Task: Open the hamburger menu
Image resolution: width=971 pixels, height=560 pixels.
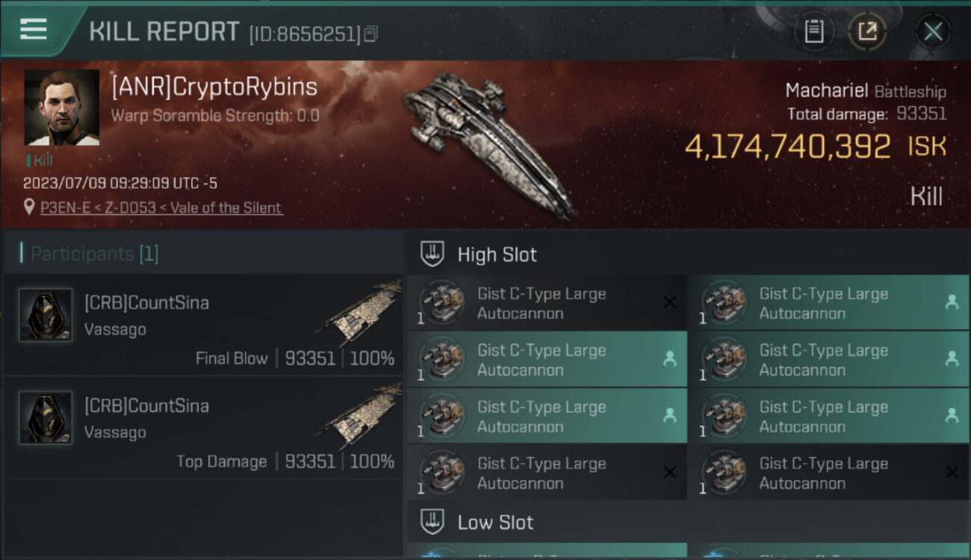Action: click(34, 29)
